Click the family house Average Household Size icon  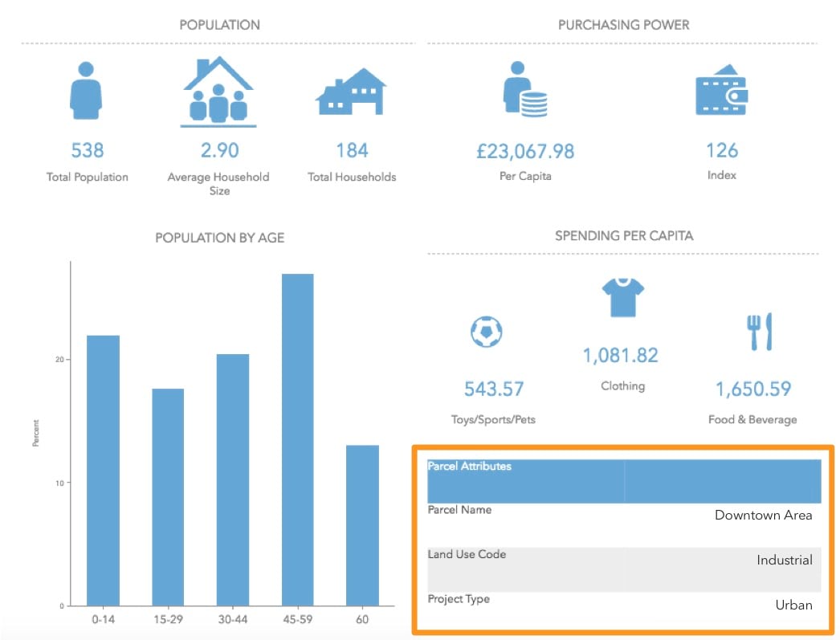coord(218,92)
